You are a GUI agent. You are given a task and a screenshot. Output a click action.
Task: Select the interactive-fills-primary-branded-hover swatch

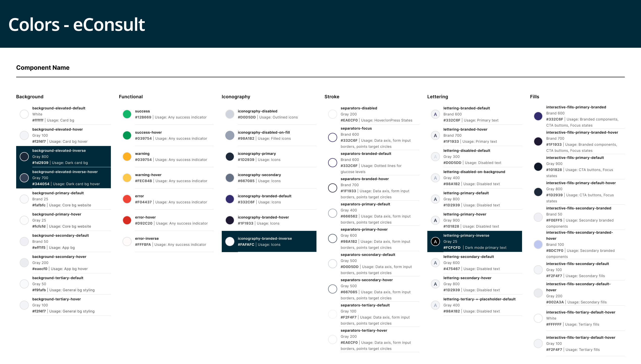tap(538, 141)
